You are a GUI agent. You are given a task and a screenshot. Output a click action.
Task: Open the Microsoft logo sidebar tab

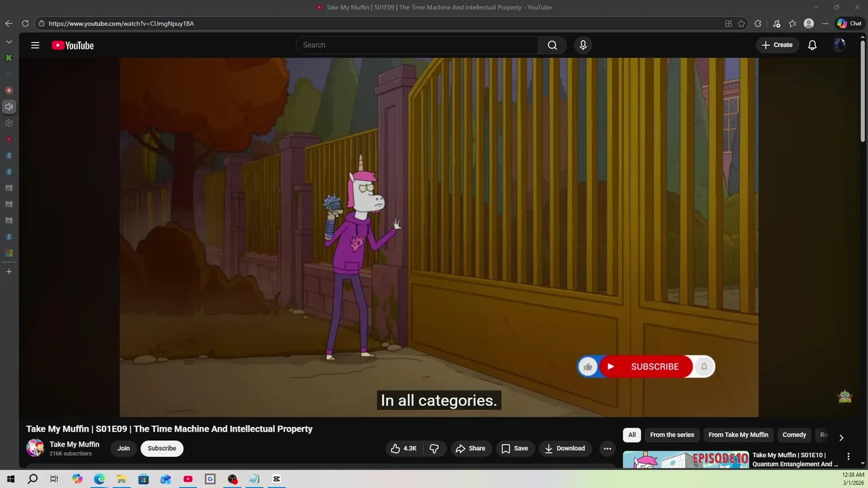click(x=9, y=253)
